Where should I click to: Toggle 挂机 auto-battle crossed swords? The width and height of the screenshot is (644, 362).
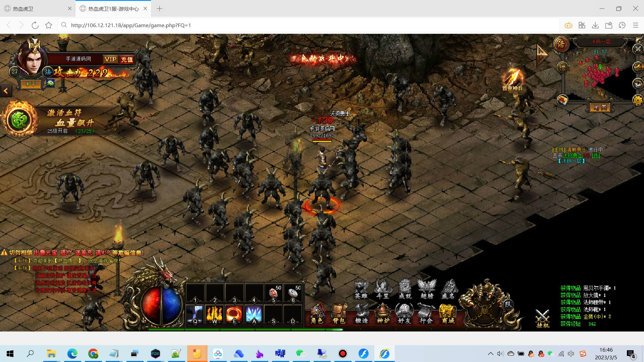(x=542, y=318)
